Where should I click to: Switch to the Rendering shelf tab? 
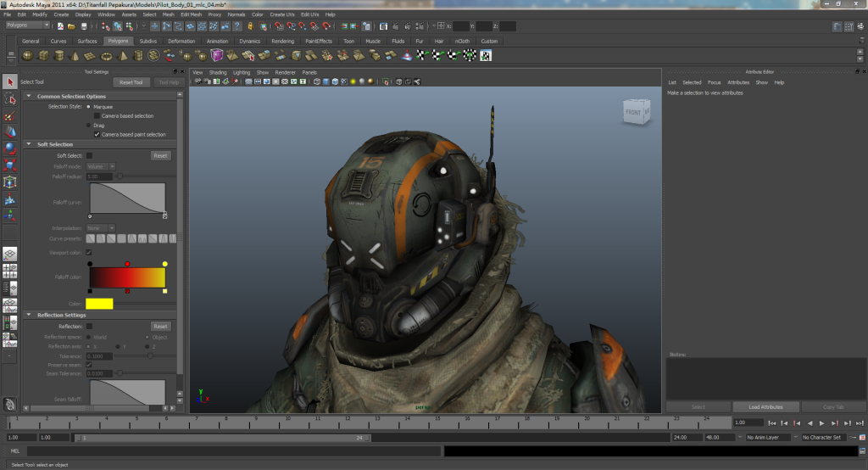coord(282,41)
